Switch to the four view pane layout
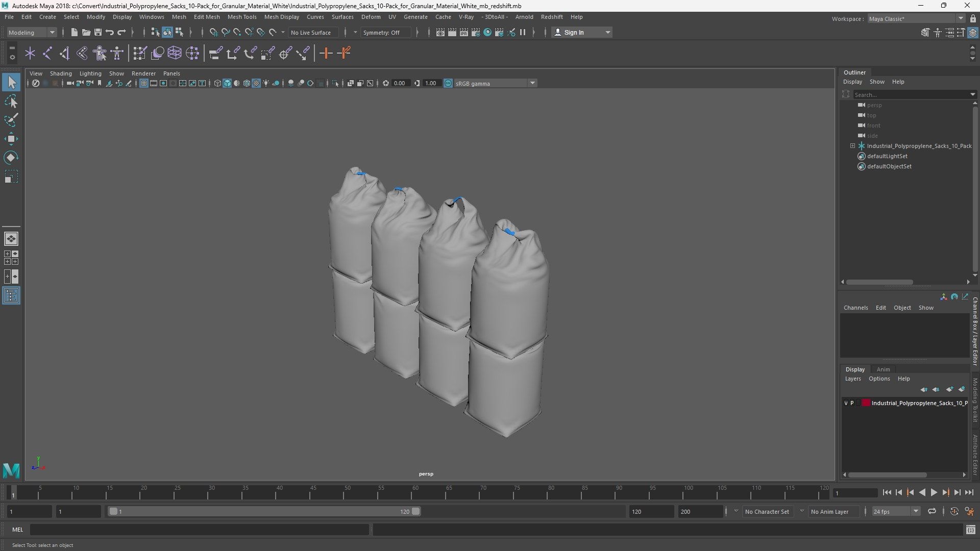This screenshot has width=980, height=551. 11,258
